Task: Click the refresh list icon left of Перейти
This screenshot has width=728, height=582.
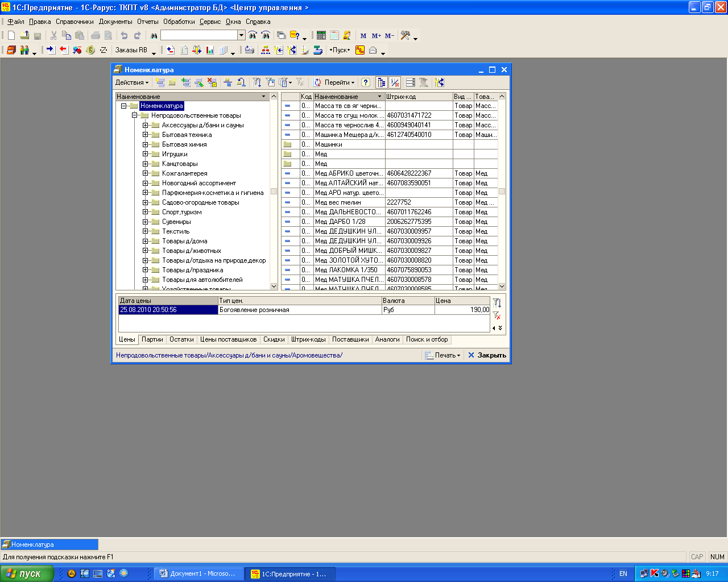Action: click(x=316, y=82)
